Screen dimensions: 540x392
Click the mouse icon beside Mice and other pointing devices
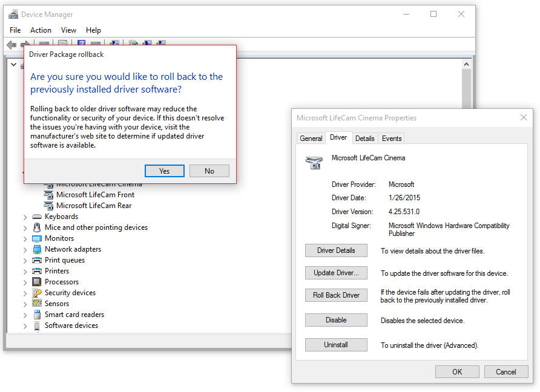point(37,227)
